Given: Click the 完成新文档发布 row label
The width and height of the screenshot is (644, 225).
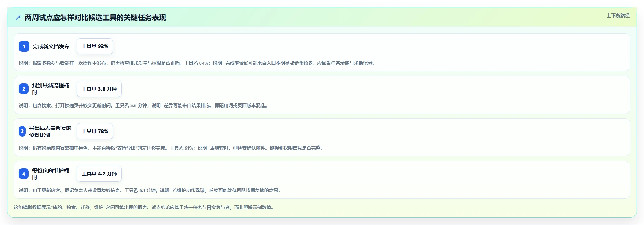Looking at the screenshot, I should pos(51,46).
